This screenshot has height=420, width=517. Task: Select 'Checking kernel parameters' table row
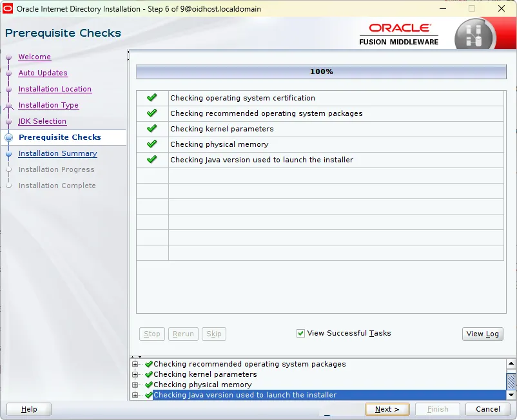[320, 129]
